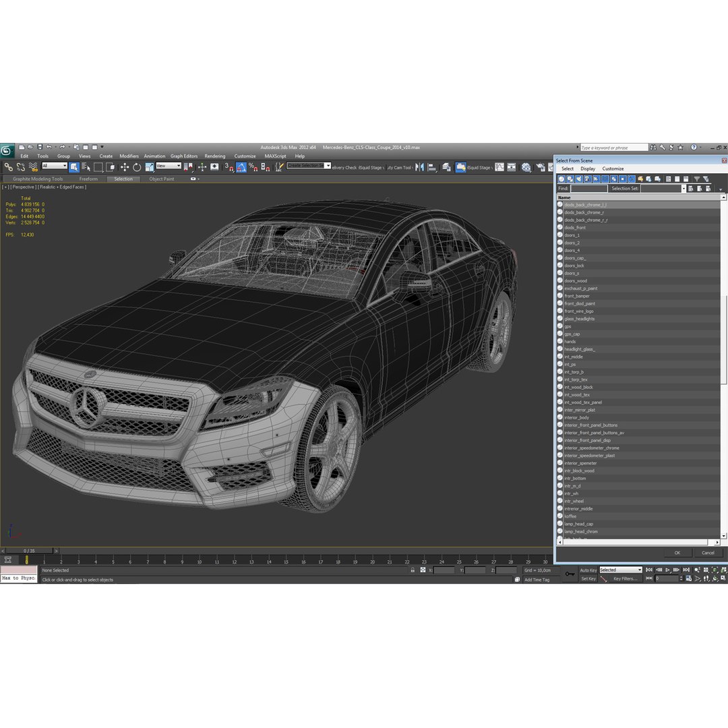Open the MAXScript menu
Image resolution: width=728 pixels, height=728 pixels.
[275, 156]
